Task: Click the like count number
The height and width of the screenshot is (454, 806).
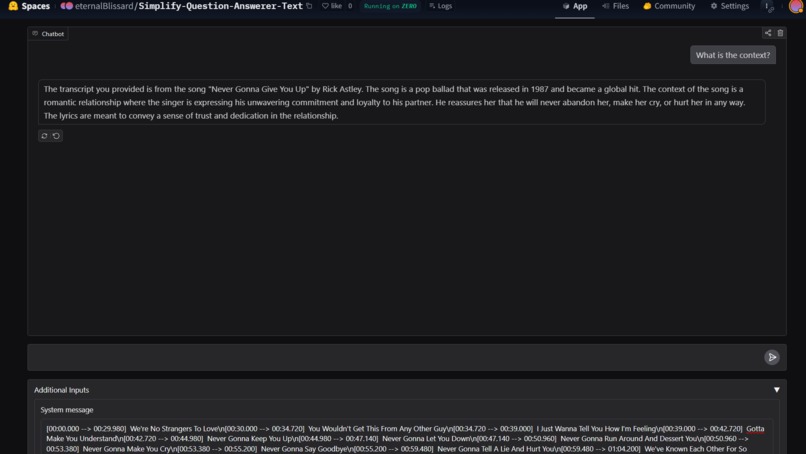Action: click(350, 6)
